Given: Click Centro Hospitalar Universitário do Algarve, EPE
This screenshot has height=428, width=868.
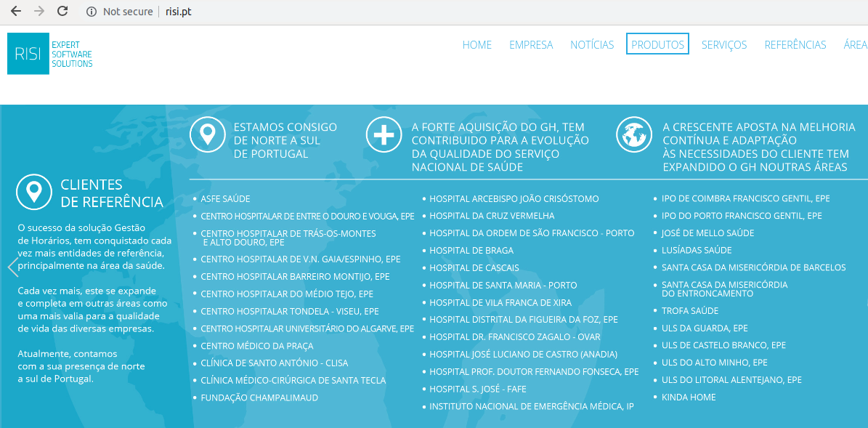Looking at the screenshot, I should tap(307, 328).
